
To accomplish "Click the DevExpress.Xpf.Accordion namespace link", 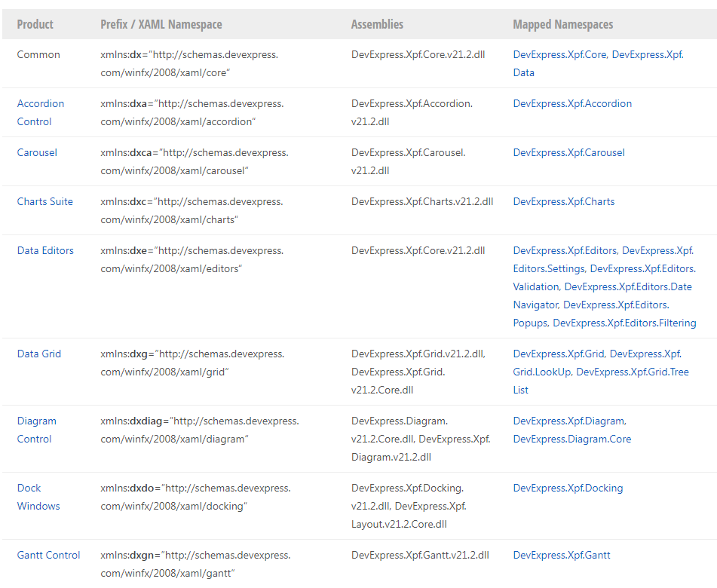I will click(572, 104).
